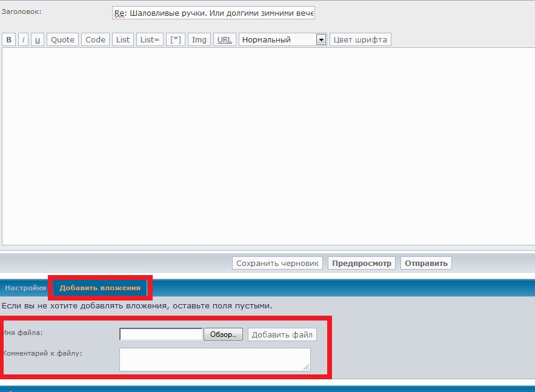Insert a URL link tag

pos(224,40)
